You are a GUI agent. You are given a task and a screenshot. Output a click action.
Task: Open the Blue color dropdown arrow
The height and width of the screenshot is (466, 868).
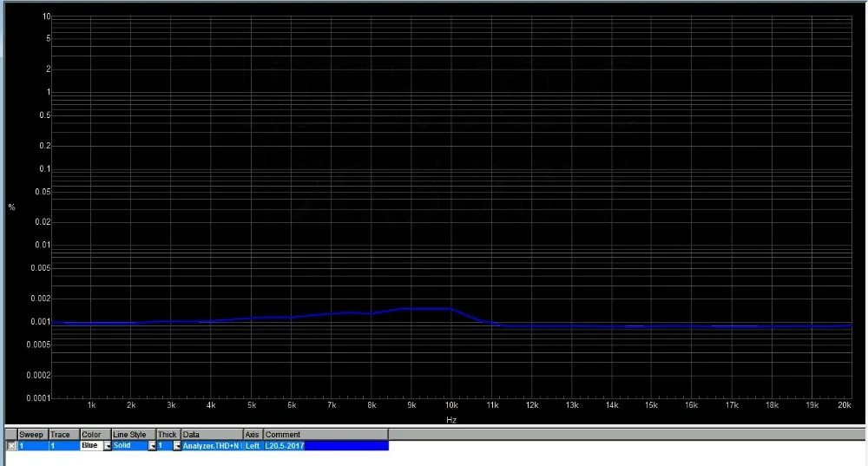108,445
